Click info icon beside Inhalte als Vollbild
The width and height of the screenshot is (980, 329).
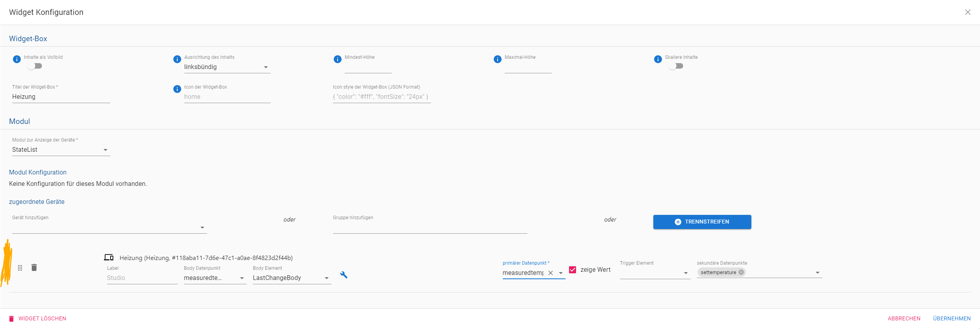click(x=17, y=59)
